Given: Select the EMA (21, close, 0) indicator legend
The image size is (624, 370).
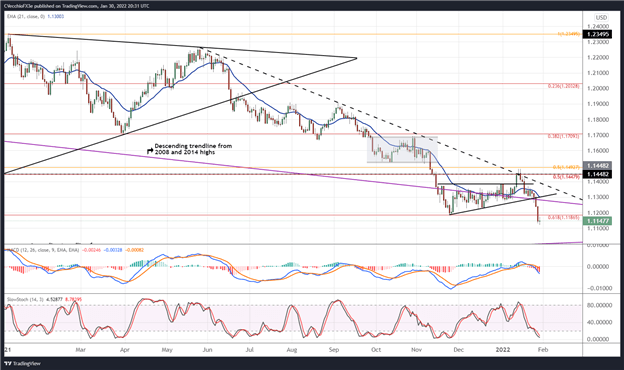Looking at the screenshot, I should 35,16.
